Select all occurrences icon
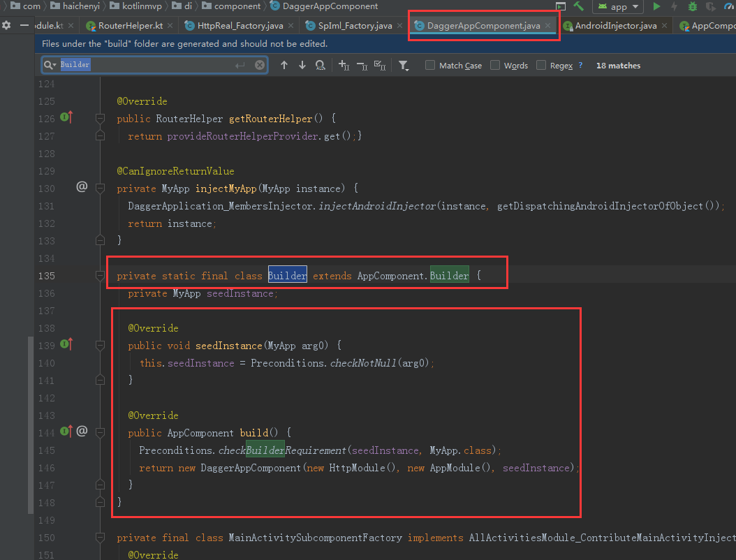Screen dimensions: 736x560 point(380,65)
